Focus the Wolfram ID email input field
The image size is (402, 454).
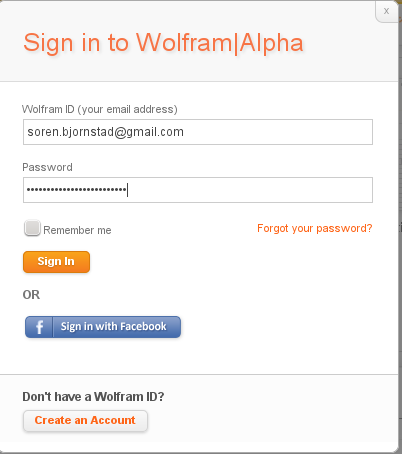[x=198, y=132]
